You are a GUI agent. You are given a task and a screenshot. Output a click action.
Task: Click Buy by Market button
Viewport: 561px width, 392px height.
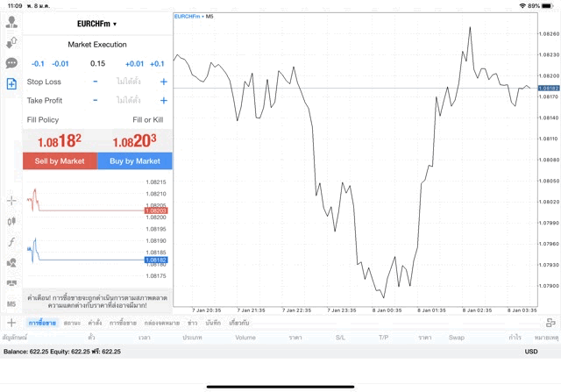click(135, 161)
